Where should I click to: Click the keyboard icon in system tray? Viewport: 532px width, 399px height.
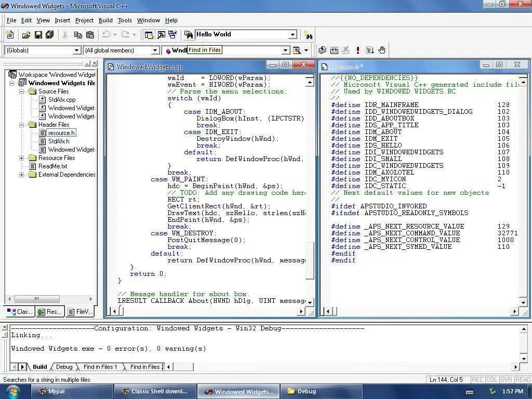[x=470, y=392]
